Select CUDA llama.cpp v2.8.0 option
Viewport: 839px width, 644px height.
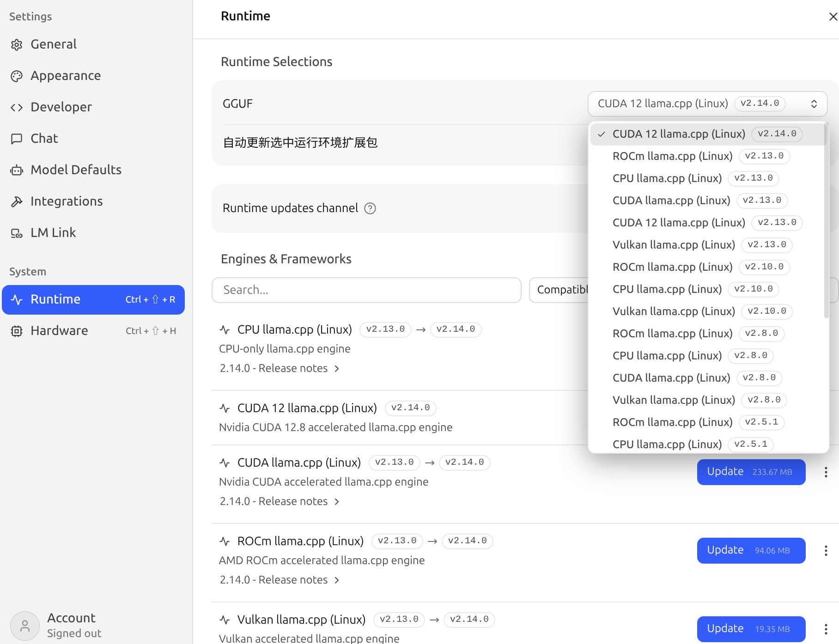(x=707, y=378)
